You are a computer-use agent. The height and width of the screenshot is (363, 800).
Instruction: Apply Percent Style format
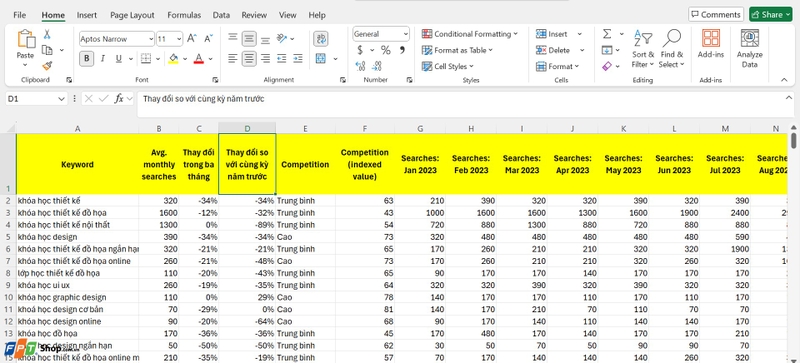[x=385, y=50]
